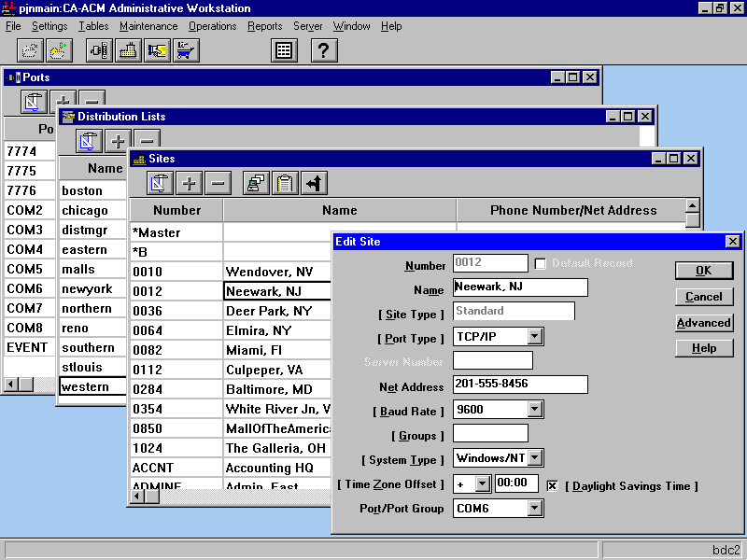Open the System Type dropdown
Viewport: 747px width, 560px height.
(x=535, y=458)
